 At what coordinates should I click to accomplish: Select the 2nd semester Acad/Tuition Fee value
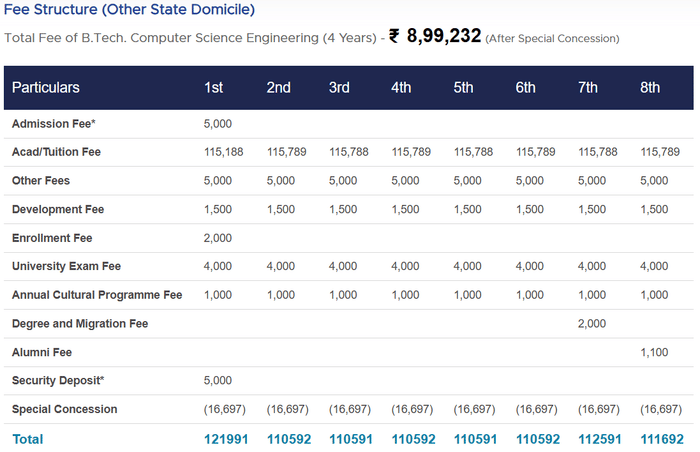(287, 152)
